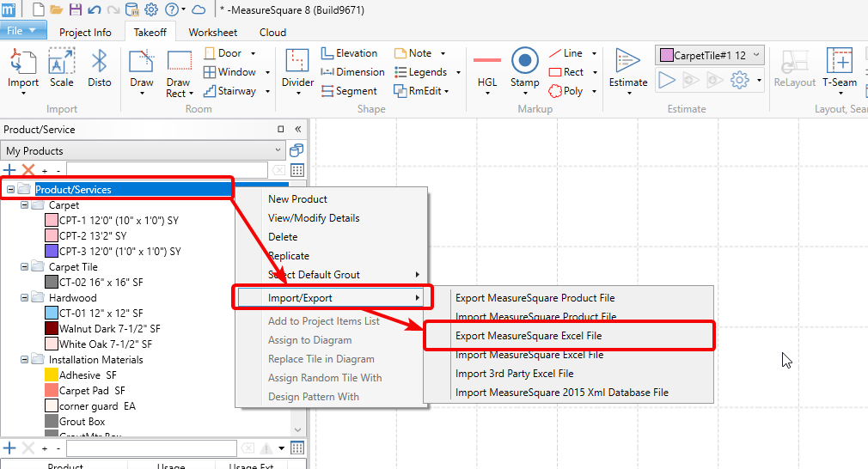Open the cloud icon in quick toolbar
The height and width of the screenshot is (469, 868).
pos(199,9)
